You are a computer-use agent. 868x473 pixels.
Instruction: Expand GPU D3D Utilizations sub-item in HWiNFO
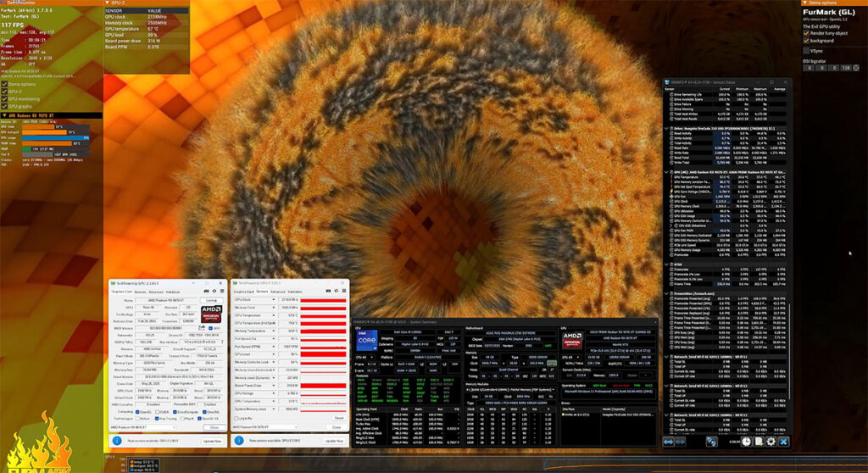point(671,225)
